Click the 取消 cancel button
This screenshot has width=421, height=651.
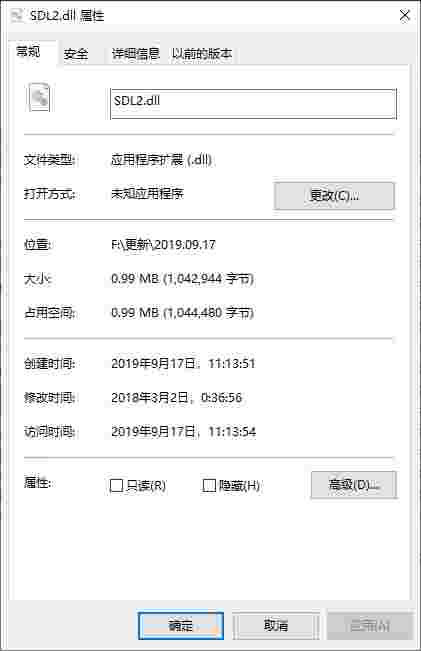[x=276, y=625]
